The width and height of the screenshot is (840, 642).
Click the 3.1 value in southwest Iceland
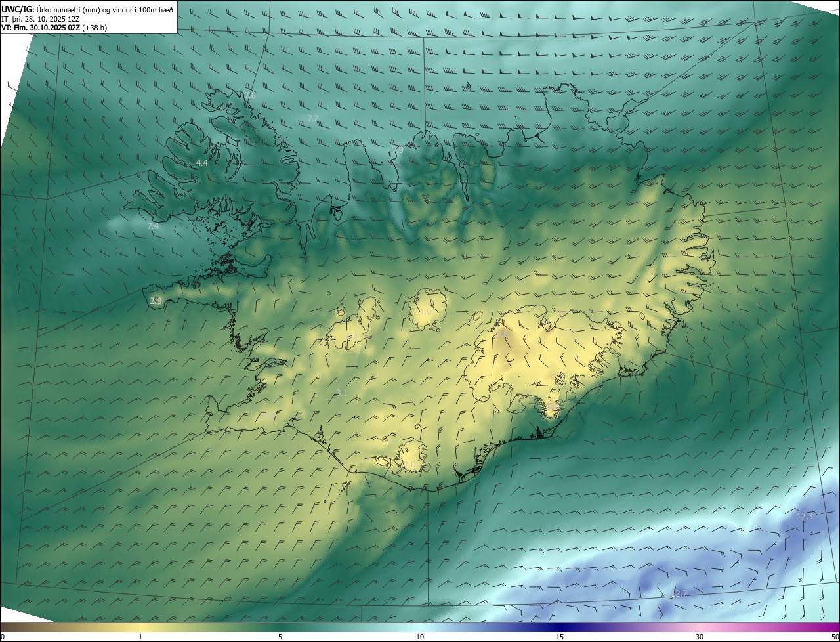pos(342,393)
